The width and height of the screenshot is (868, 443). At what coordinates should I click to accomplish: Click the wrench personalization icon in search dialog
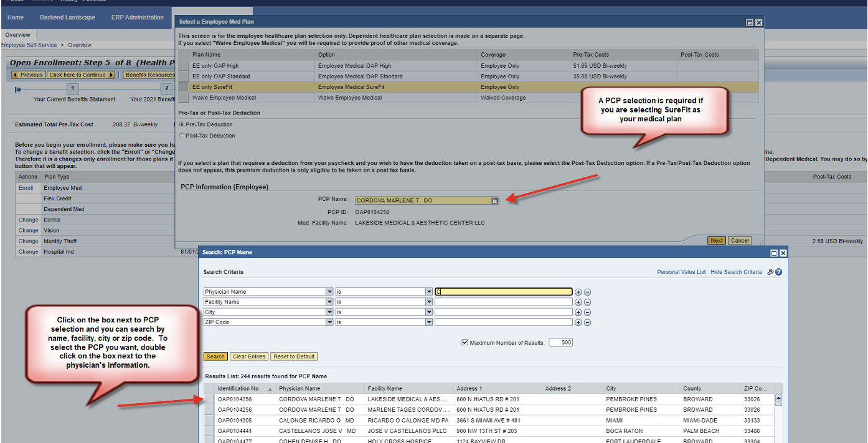771,272
